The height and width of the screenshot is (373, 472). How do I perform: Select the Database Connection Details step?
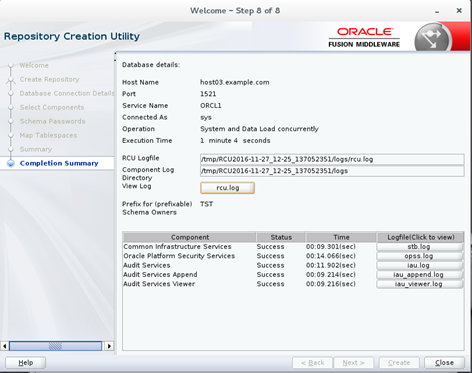(67, 93)
